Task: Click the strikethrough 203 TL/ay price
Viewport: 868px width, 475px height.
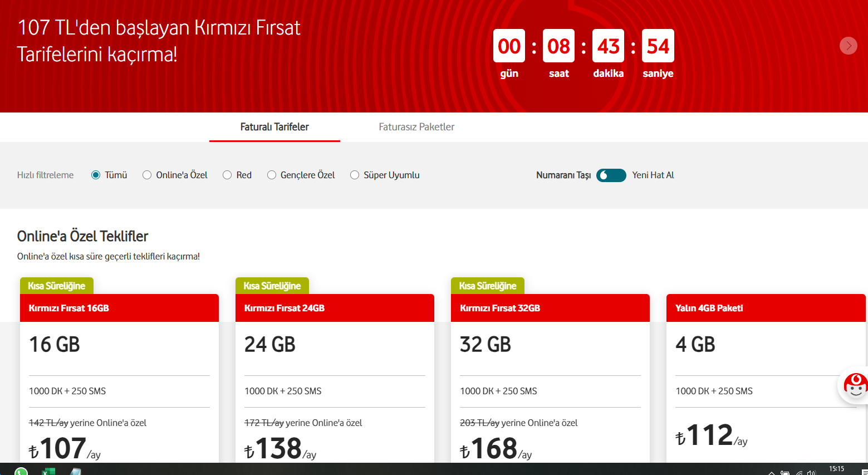Action: tap(479, 423)
